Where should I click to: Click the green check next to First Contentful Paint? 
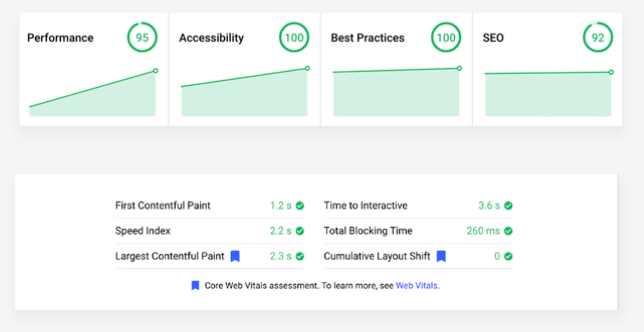pyautogui.click(x=300, y=205)
